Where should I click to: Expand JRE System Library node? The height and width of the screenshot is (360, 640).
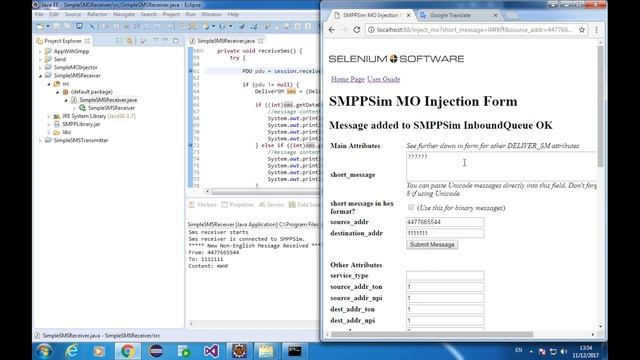pyautogui.click(x=49, y=116)
